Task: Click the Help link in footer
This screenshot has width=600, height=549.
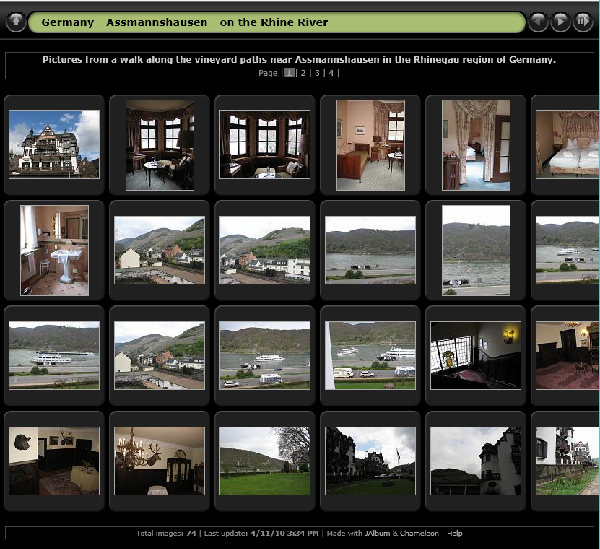Action: point(455,533)
